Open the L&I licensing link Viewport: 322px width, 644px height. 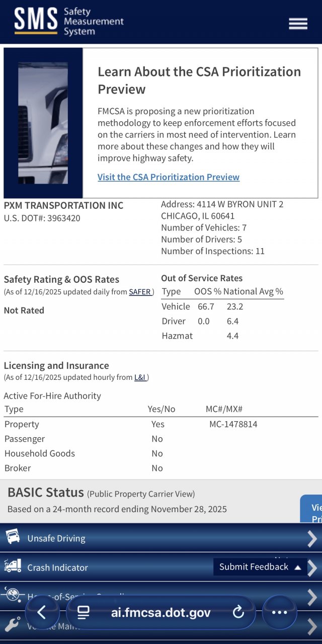tap(140, 377)
